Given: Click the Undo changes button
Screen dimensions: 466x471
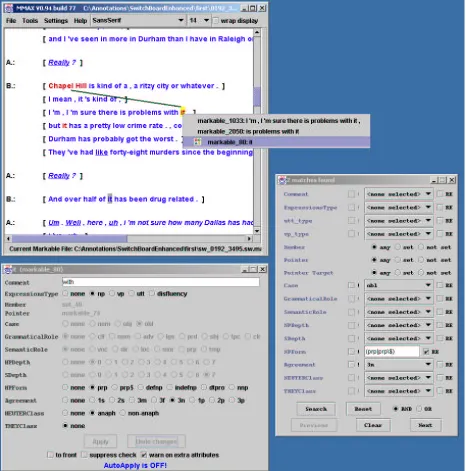Looking at the screenshot, I should [156, 442].
